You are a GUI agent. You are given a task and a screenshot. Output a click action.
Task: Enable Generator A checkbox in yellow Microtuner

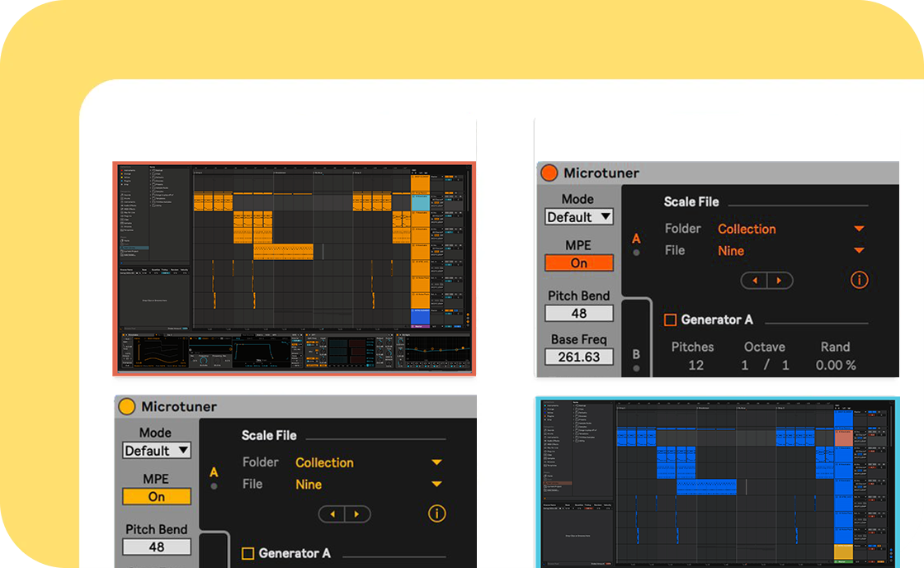(x=247, y=553)
